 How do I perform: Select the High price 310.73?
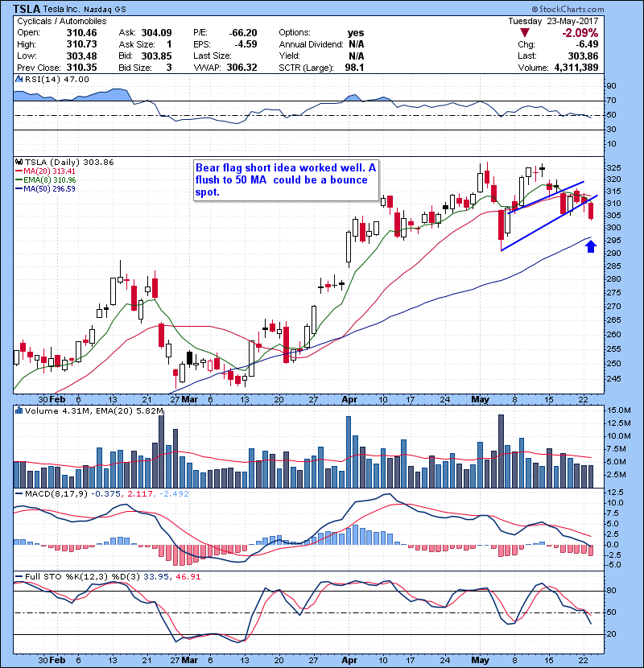(x=81, y=44)
